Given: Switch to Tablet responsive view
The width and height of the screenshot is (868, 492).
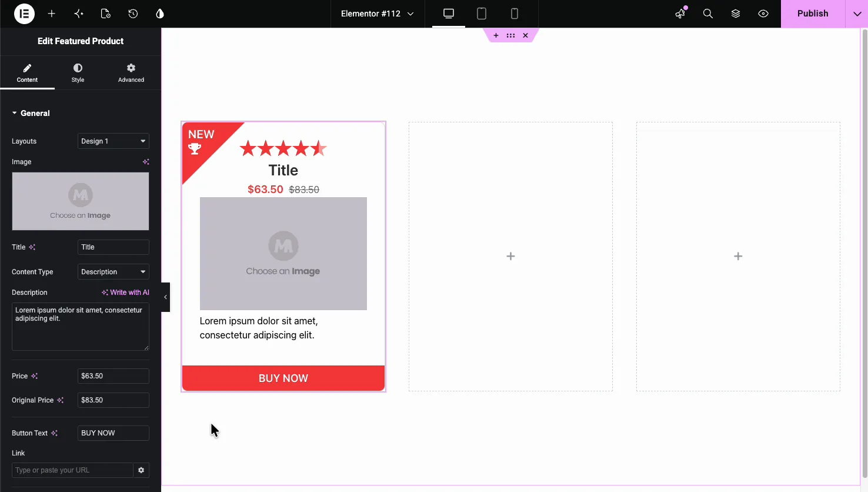Looking at the screenshot, I should (482, 14).
